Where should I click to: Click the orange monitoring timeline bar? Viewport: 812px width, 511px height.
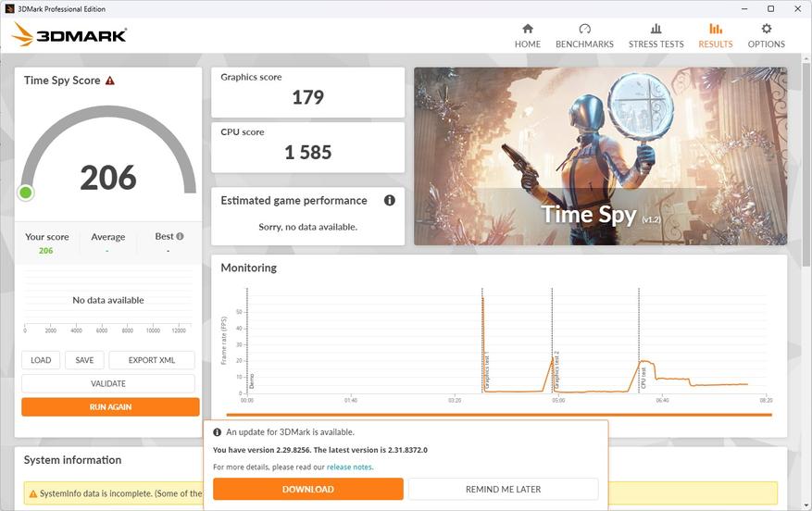tap(499, 415)
